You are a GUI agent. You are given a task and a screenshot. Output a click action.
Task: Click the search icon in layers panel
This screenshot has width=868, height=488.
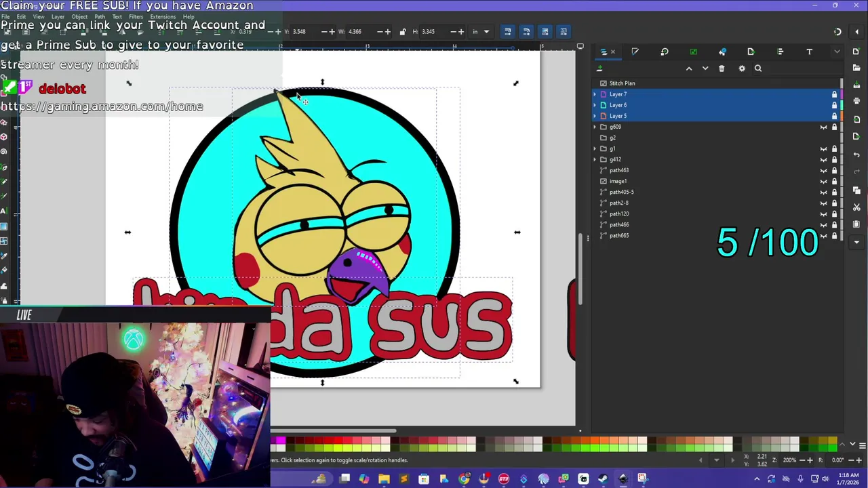coord(758,68)
